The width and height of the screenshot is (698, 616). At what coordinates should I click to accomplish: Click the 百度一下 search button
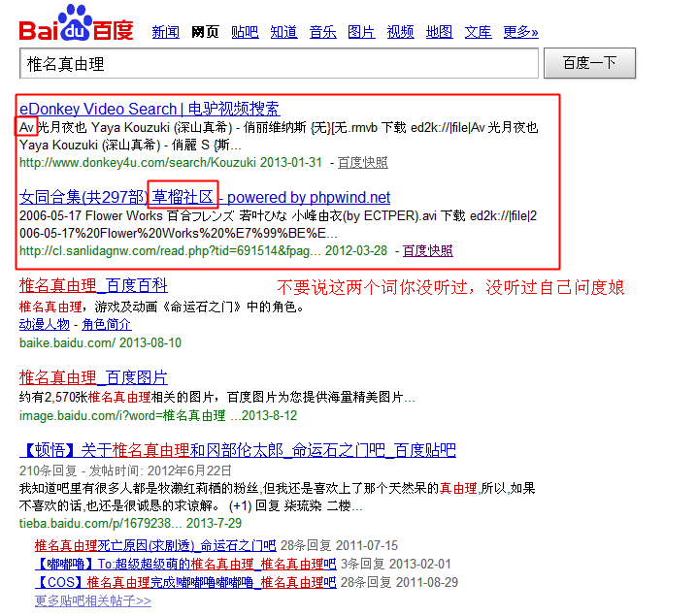point(590,63)
